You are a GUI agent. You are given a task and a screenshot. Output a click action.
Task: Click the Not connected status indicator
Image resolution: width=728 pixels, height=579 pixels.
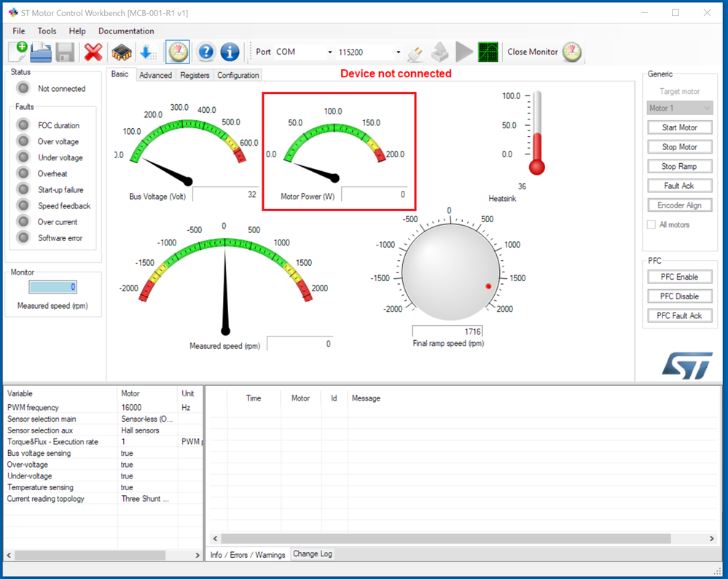(23, 88)
